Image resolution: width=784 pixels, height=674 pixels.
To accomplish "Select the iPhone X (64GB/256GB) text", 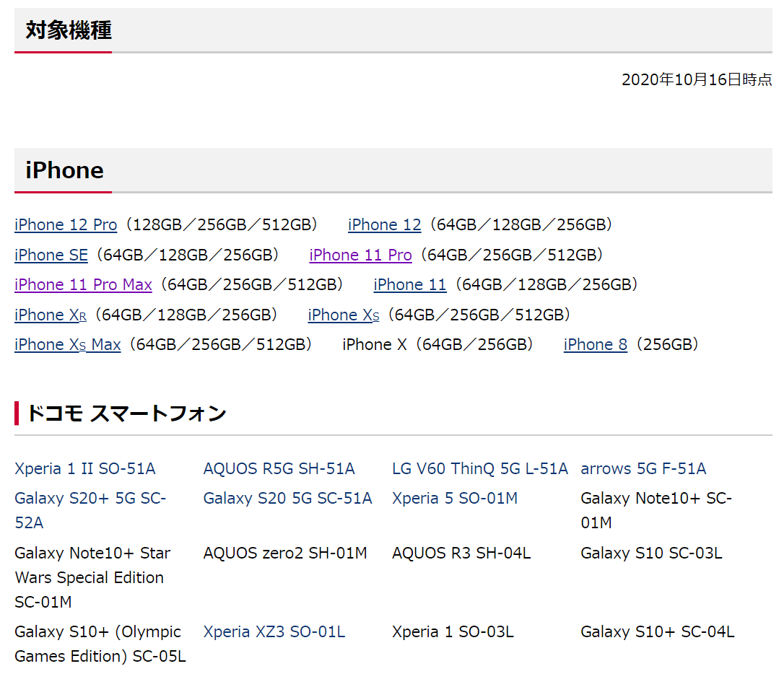I will point(437,345).
